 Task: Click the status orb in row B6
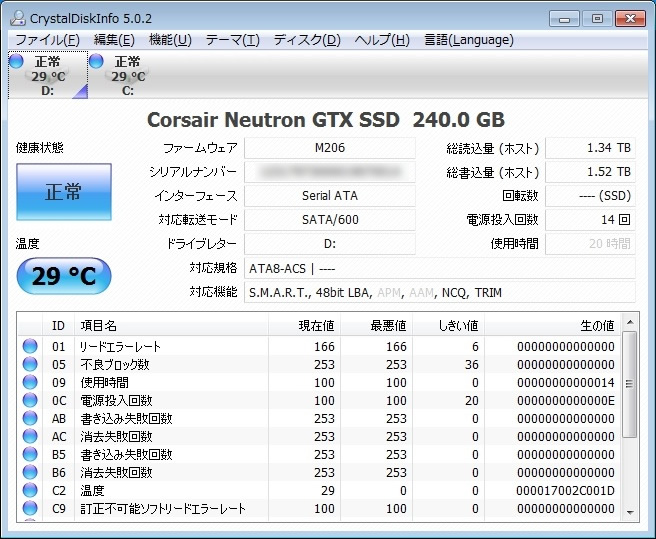(x=30, y=472)
